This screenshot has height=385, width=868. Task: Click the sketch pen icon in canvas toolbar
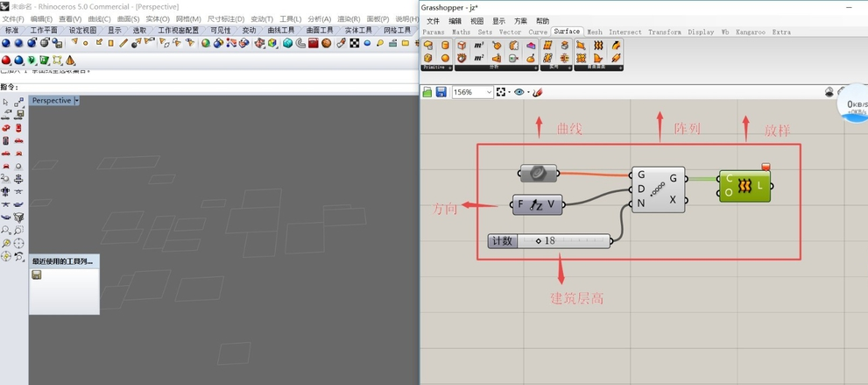point(538,92)
